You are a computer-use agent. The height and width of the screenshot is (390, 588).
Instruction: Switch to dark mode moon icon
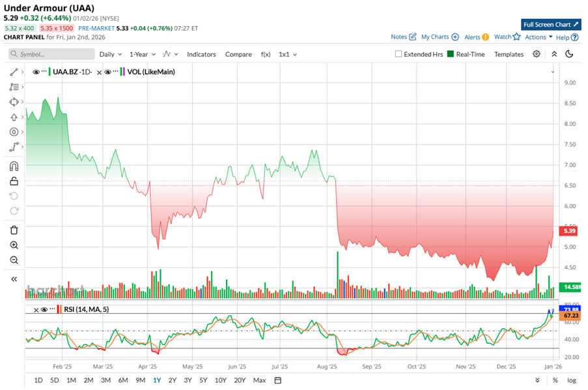(569, 54)
